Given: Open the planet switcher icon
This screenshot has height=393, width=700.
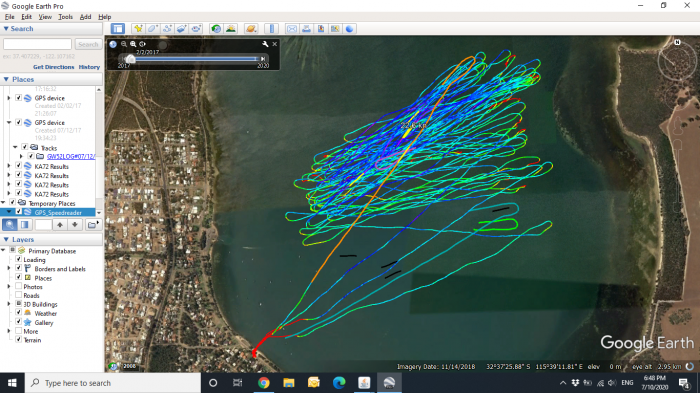Looking at the screenshot, I should (251, 29).
